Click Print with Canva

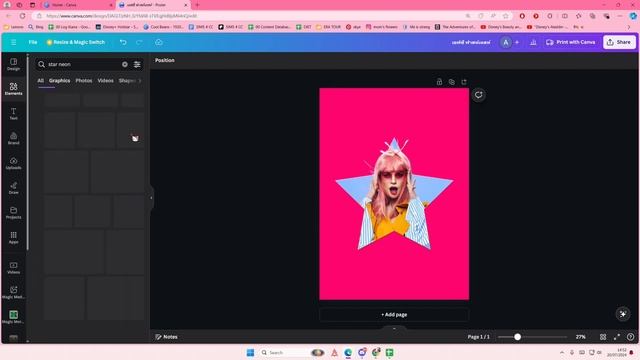click(571, 42)
